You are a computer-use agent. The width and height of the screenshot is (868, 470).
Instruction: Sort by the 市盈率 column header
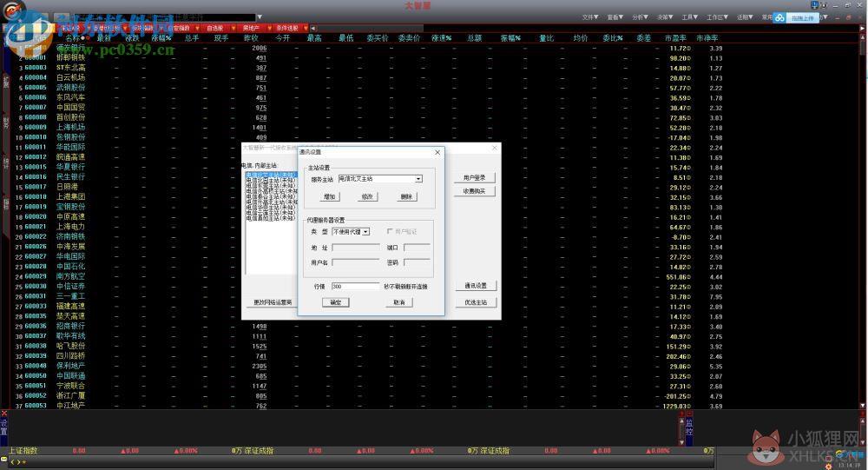click(x=676, y=38)
